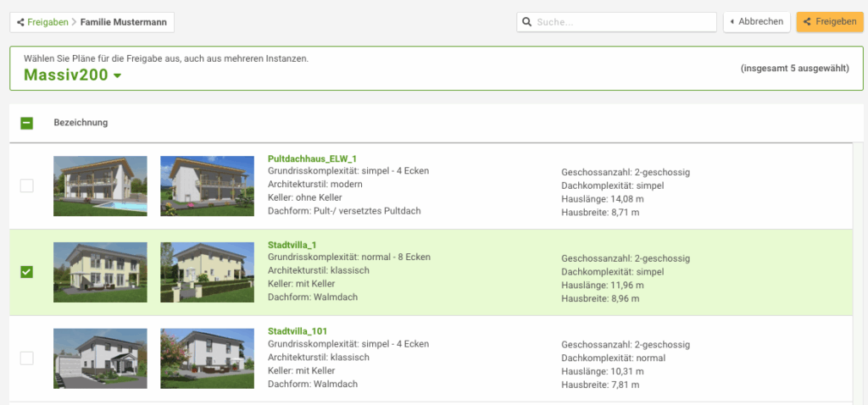Toggle the select-all checkbox in header row
Image resolution: width=868 pixels, height=405 pixels.
(26, 123)
